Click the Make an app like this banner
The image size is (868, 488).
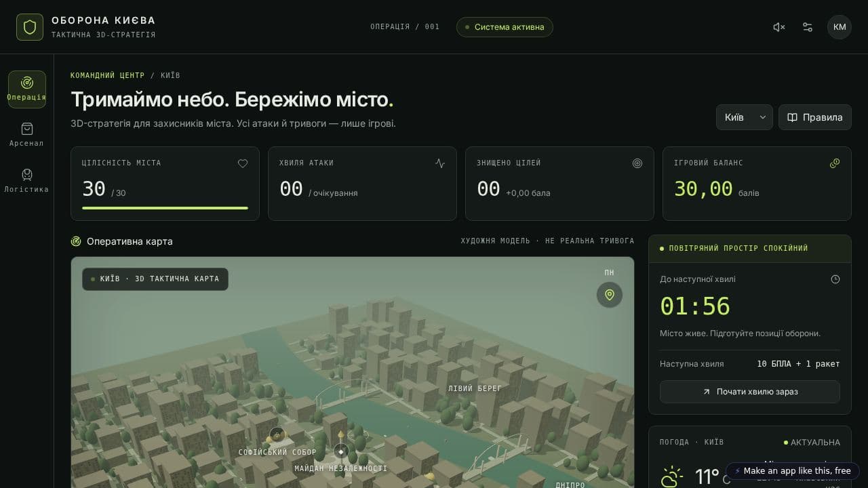793,471
